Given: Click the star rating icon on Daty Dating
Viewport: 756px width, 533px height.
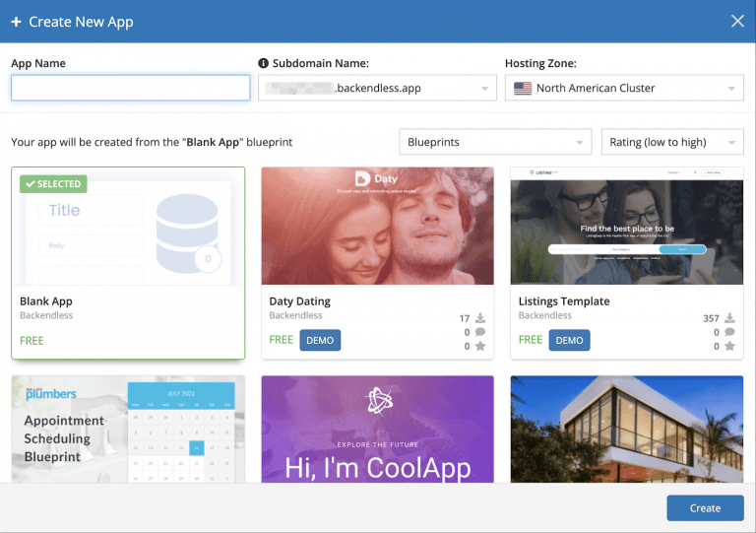Looking at the screenshot, I should [x=479, y=346].
